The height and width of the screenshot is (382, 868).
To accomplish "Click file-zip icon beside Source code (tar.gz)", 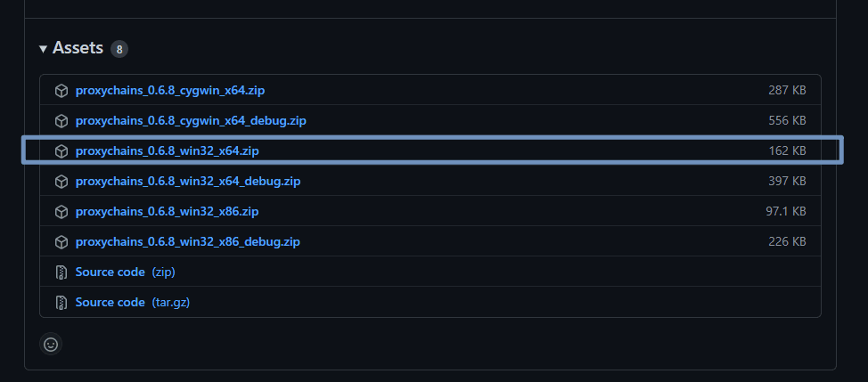I will tap(61, 302).
